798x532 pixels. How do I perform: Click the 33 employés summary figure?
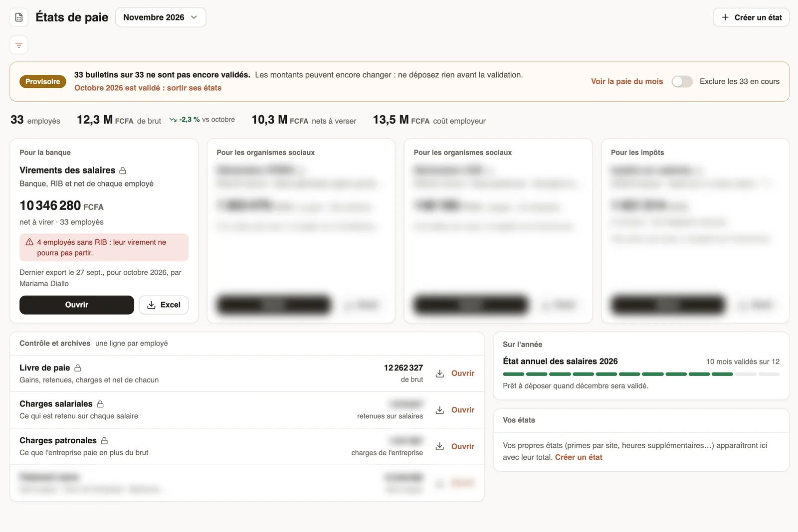[35, 120]
